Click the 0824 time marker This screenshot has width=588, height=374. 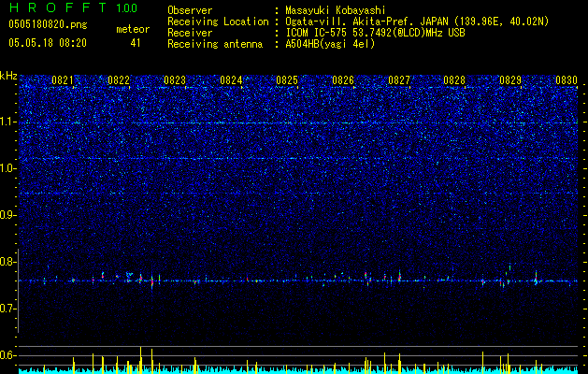231,80
